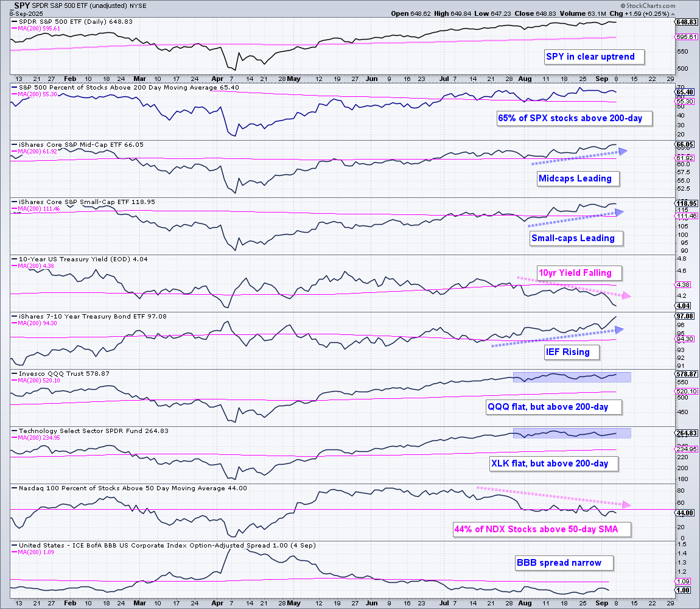Screen dimensions: 700x609
Task: Click 'ICE BofA BBB US Corporate Index' panel title
Action: click(x=167, y=545)
